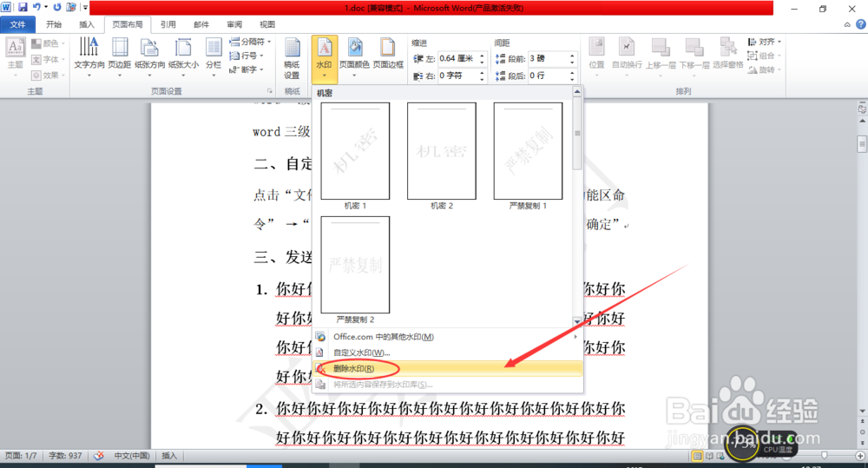Screen dimensions: 868x468
Task: Open the 字体 theme fonts dropdown
Action: [48, 59]
